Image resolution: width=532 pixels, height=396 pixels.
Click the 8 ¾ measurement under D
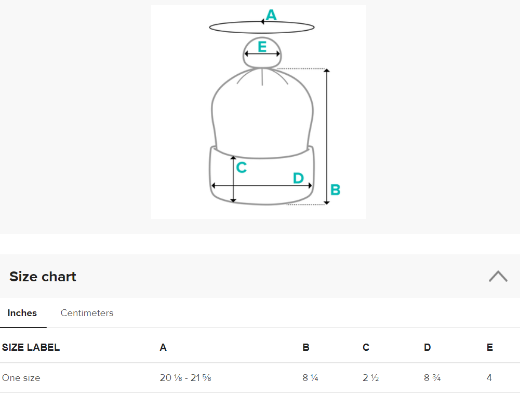coord(432,378)
